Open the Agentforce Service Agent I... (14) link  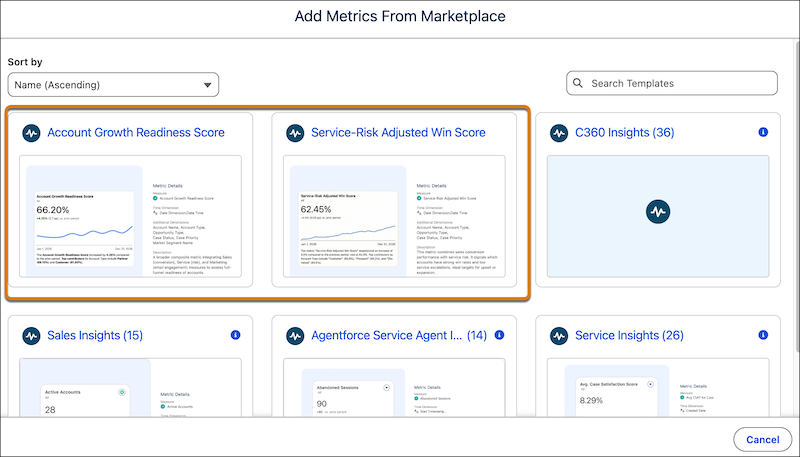tap(399, 336)
